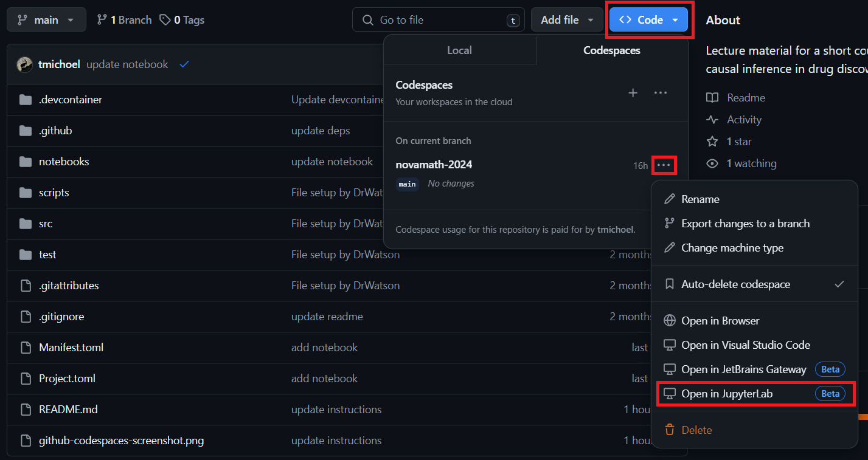
Task: Open the .github folder
Action: (55, 131)
